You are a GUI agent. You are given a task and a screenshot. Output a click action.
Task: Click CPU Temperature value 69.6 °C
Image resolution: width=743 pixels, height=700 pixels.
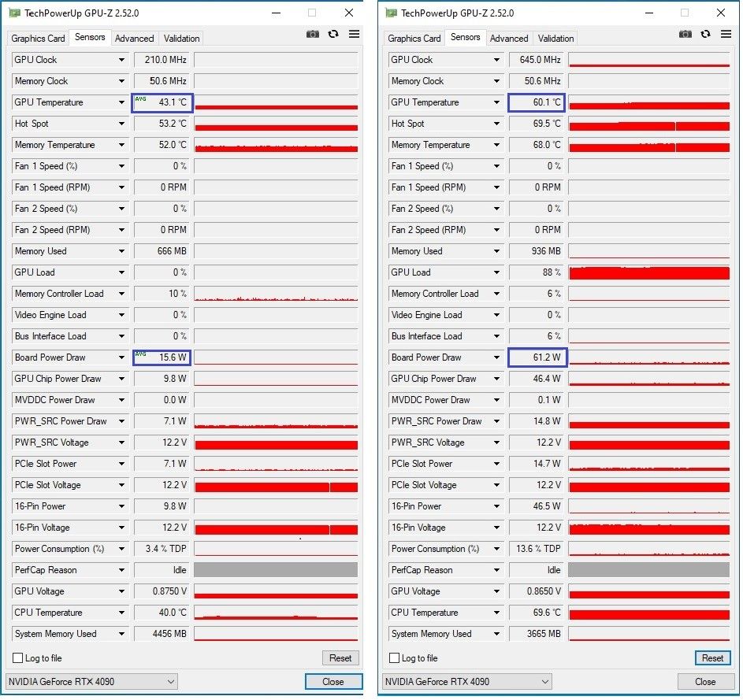(537, 613)
